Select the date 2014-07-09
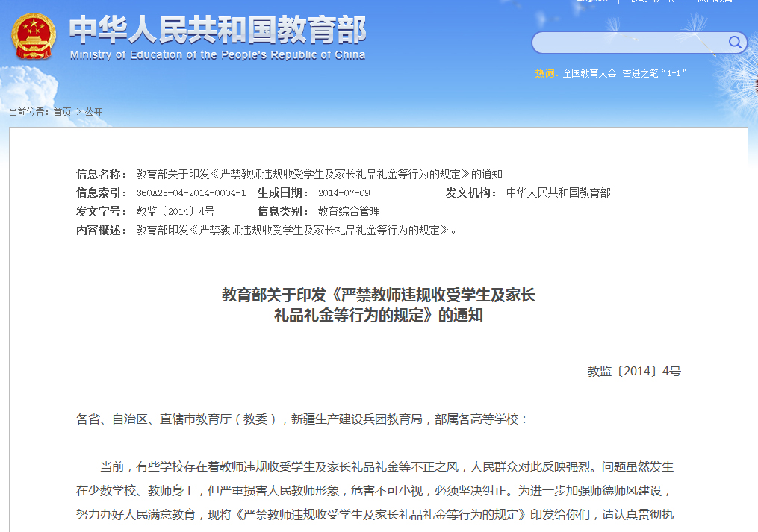758x532 pixels. 344,193
